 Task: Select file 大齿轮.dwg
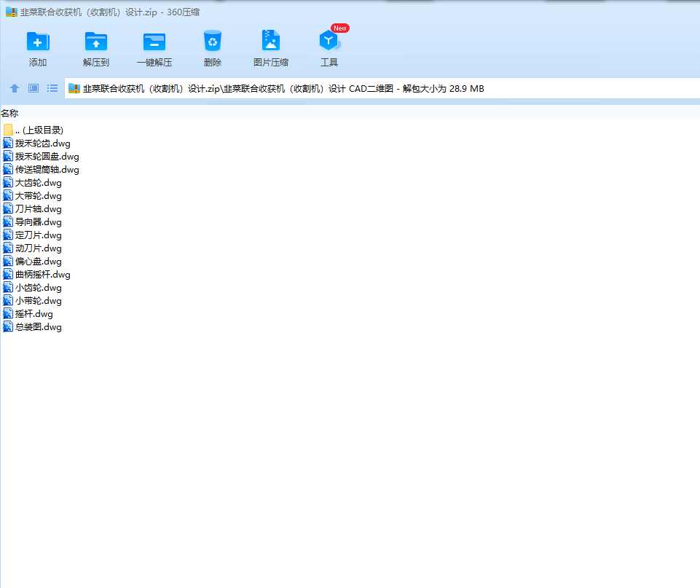pyautogui.click(x=32, y=183)
